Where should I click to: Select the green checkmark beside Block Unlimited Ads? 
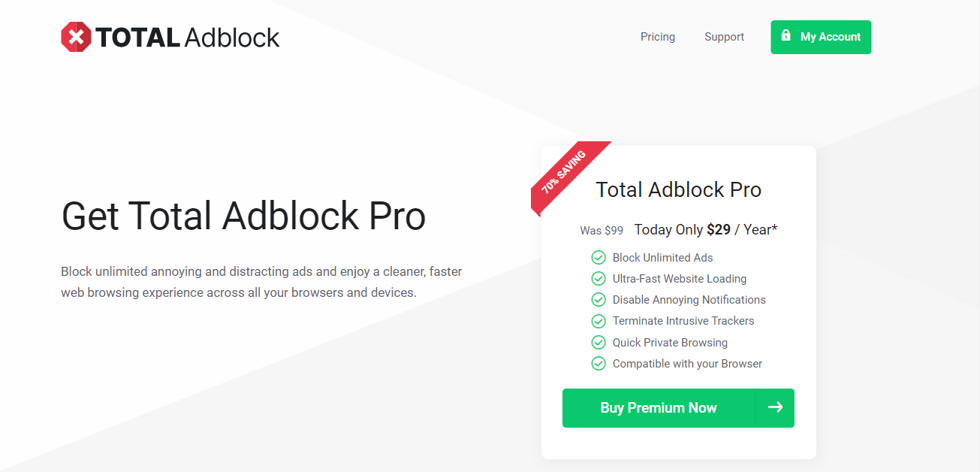coord(599,257)
